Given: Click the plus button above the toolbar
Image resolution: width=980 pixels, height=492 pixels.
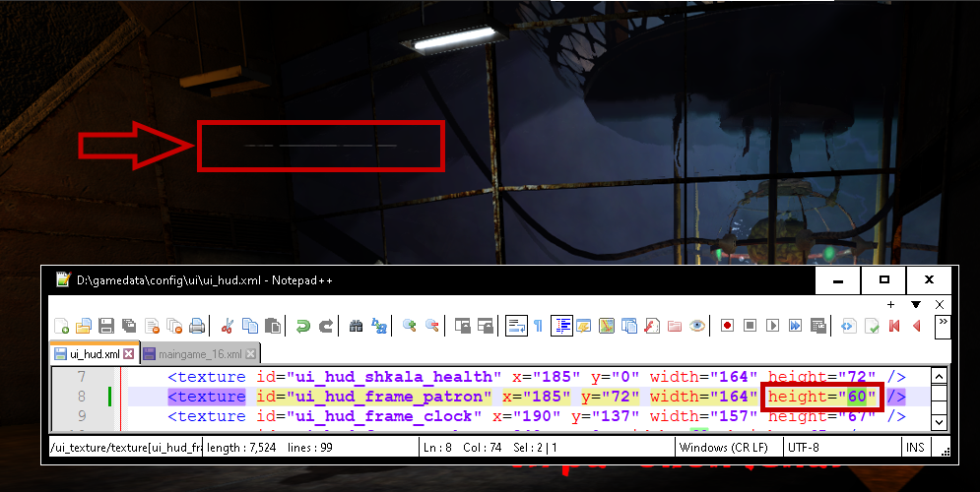Looking at the screenshot, I should point(890,305).
